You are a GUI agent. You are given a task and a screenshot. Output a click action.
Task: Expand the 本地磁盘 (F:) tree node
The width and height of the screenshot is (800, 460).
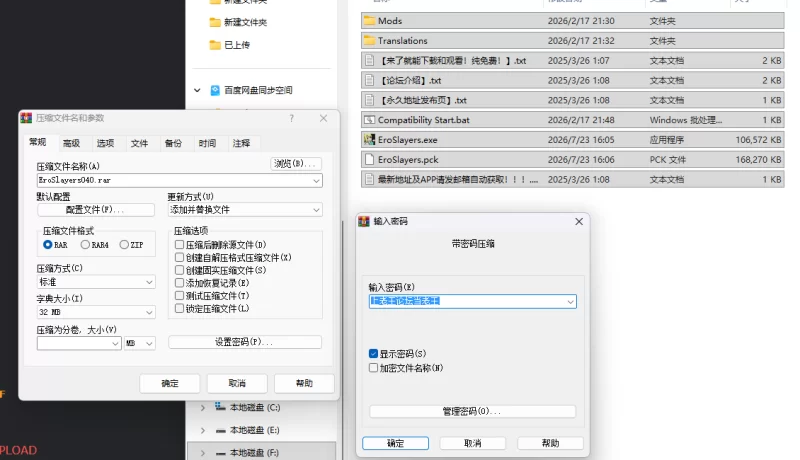coord(203,453)
